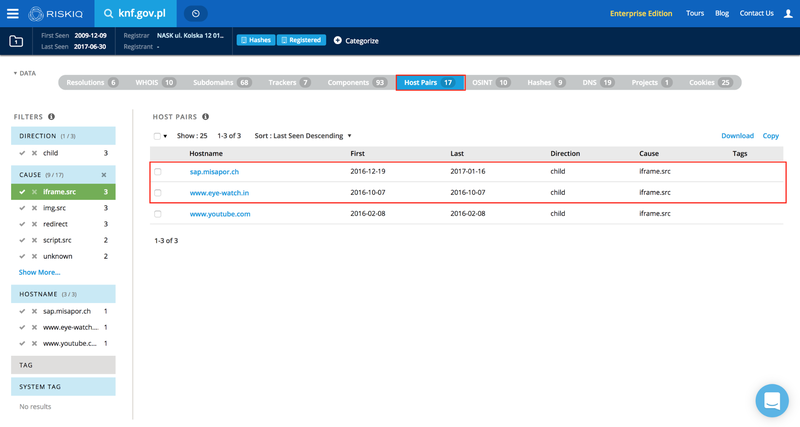The image size is (800, 427).
Task: Collapse the Cause filter header
Action: pyautogui.click(x=63, y=174)
